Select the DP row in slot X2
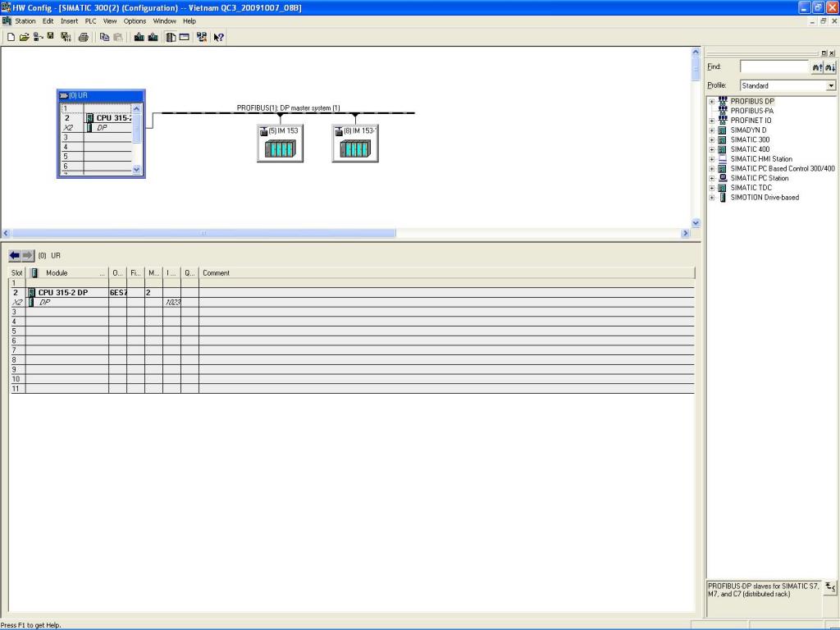 tap(351, 302)
